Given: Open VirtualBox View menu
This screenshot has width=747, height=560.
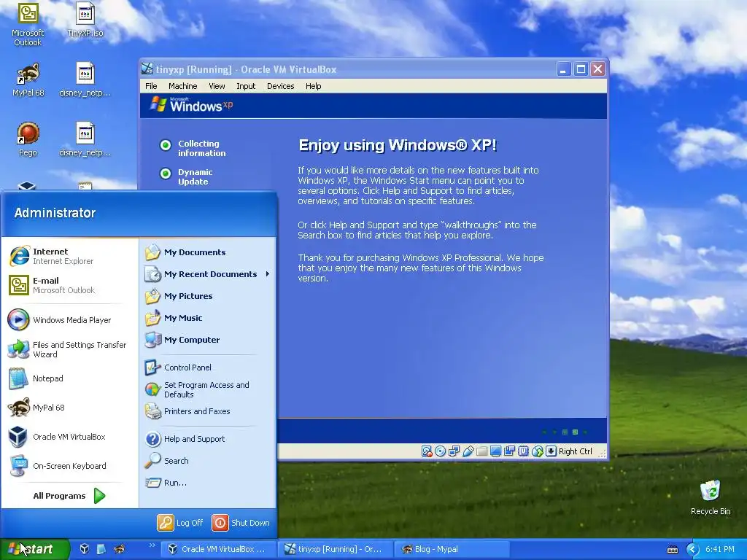Looking at the screenshot, I should coord(217,86).
